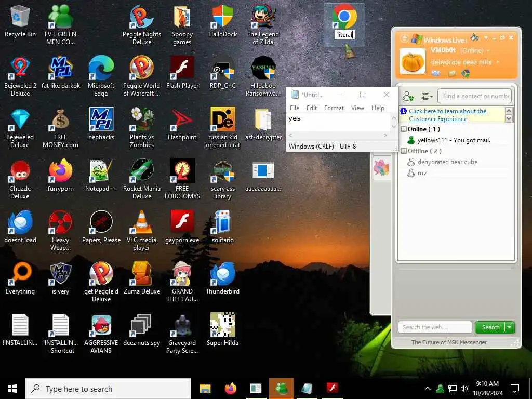Viewport: 532px width, 399px height.
Task: Open the File menu in Notepad
Action: click(295, 108)
